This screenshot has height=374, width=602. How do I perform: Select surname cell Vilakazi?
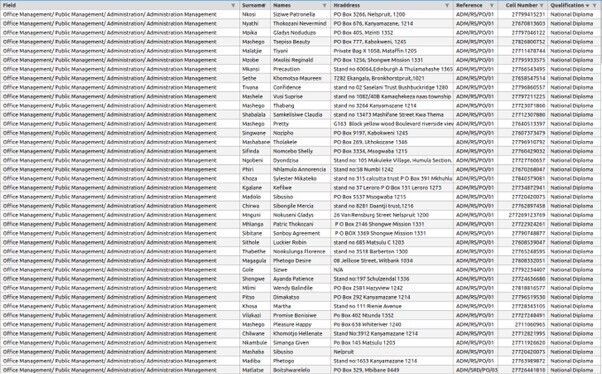[x=255, y=315]
